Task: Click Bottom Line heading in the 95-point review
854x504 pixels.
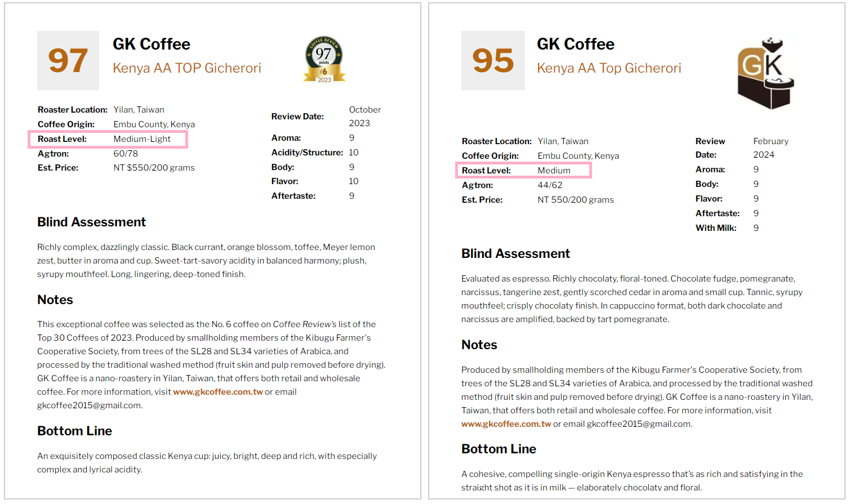Action: click(x=499, y=449)
